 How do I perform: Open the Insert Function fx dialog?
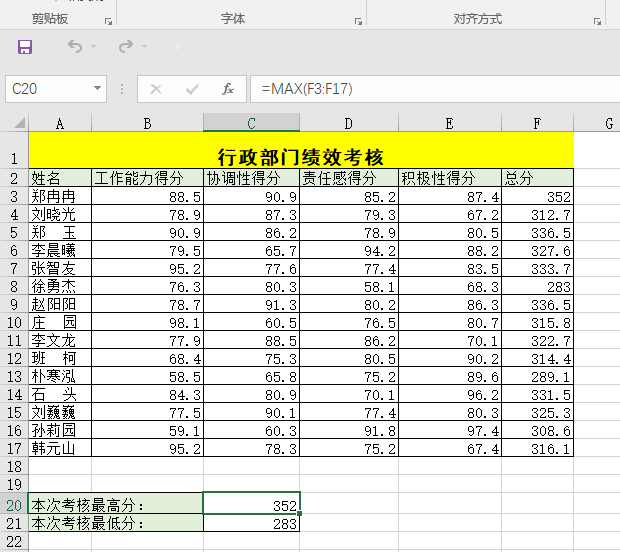[228, 89]
